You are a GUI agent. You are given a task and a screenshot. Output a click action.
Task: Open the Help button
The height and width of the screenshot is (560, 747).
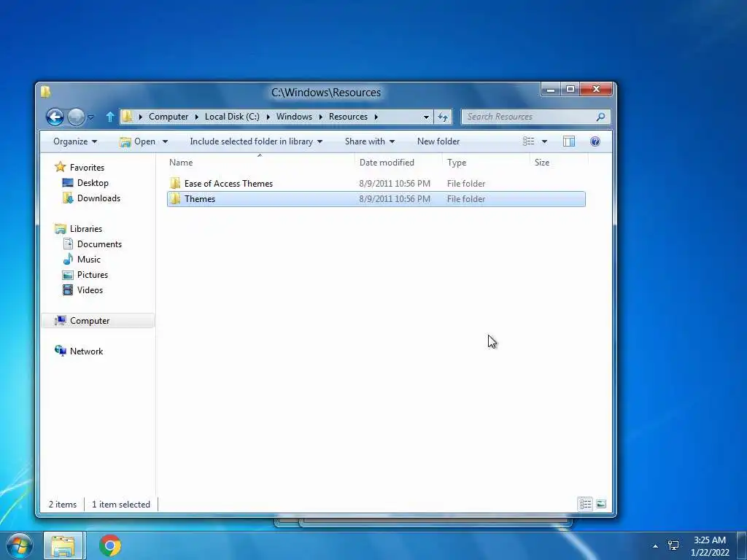pos(595,141)
